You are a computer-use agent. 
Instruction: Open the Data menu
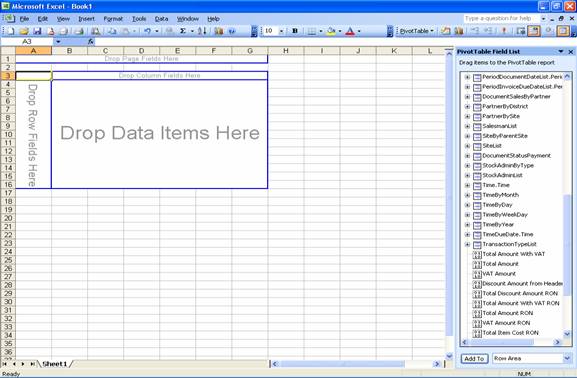pyautogui.click(x=161, y=19)
